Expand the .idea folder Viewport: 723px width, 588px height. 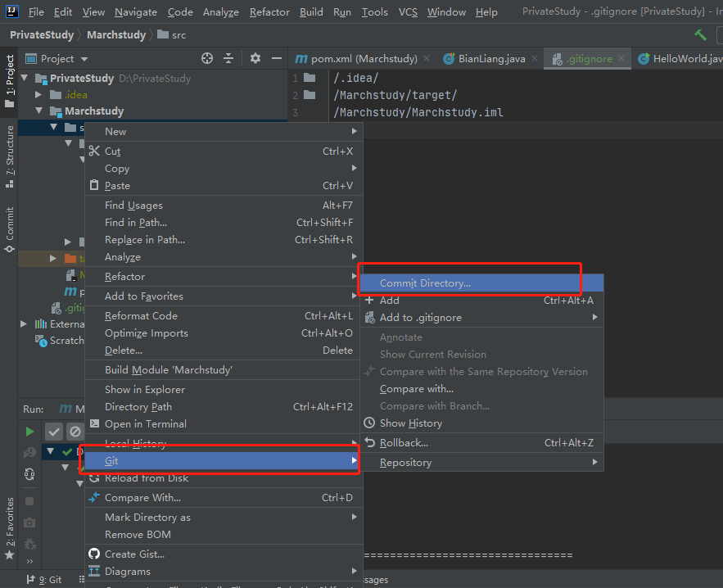tap(38, 94)
